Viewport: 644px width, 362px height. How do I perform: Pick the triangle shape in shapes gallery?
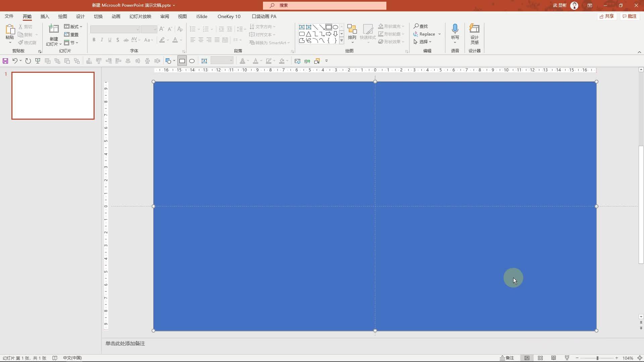(309, 34)
